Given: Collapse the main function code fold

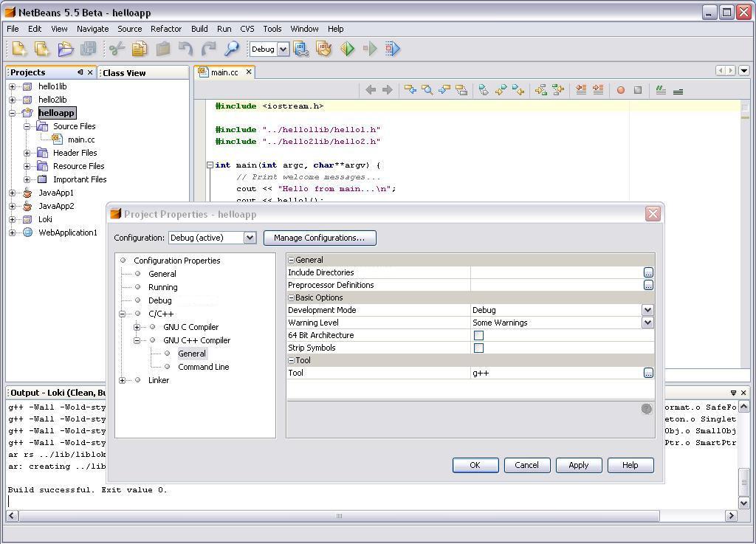Looking at the screenshot, I should point(210,165).
